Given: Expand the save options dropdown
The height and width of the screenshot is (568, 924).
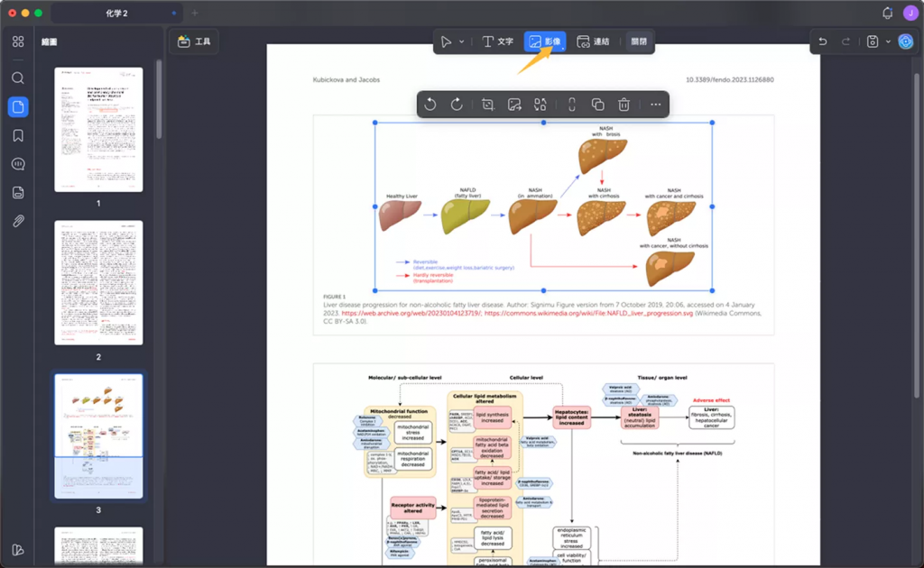Looking at the screenshot, I should point(888,41).
